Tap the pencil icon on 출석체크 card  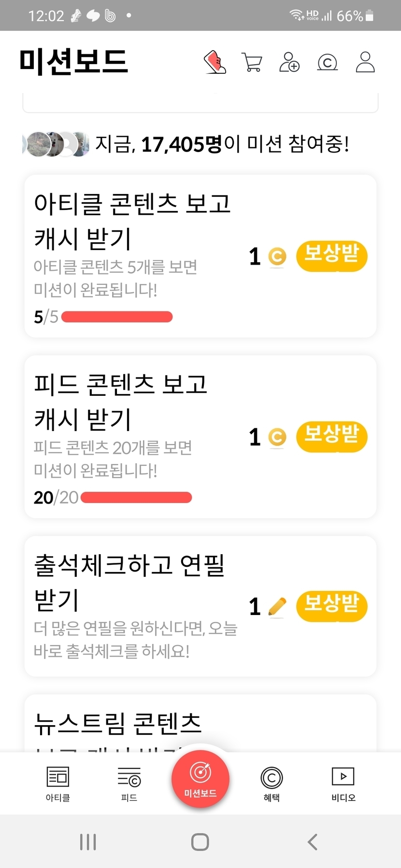(x=277, y=606)
